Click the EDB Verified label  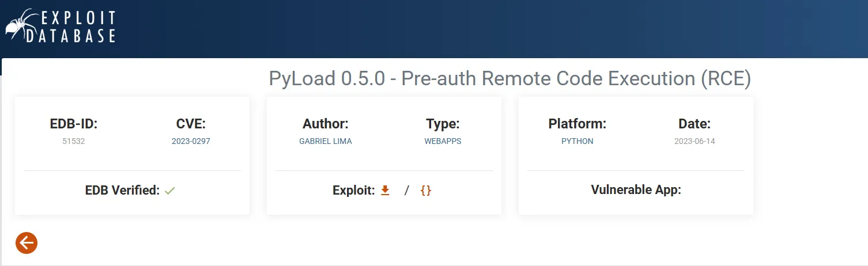pos(122,190)
